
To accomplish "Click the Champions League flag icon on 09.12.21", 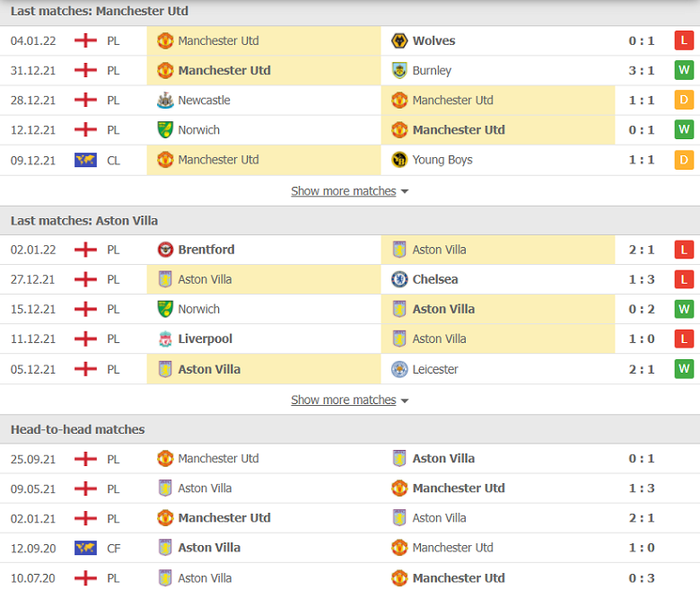I will 85,160.
